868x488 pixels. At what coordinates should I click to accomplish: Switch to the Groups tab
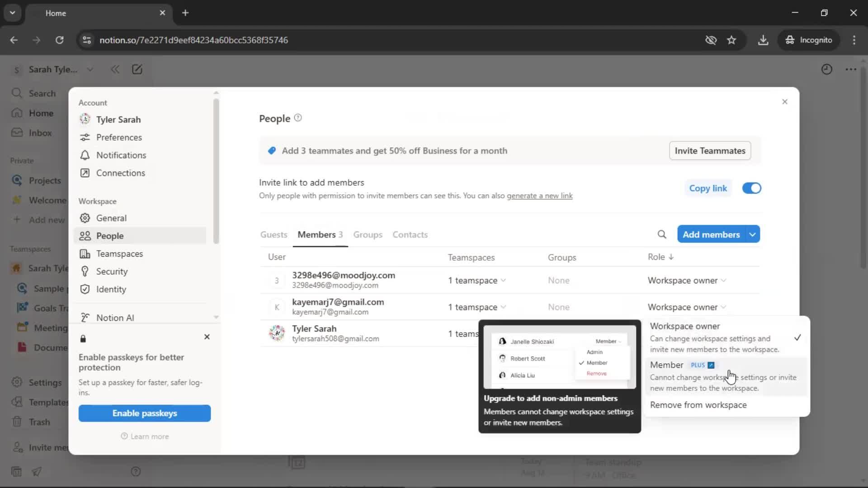[x=368, y=235]
